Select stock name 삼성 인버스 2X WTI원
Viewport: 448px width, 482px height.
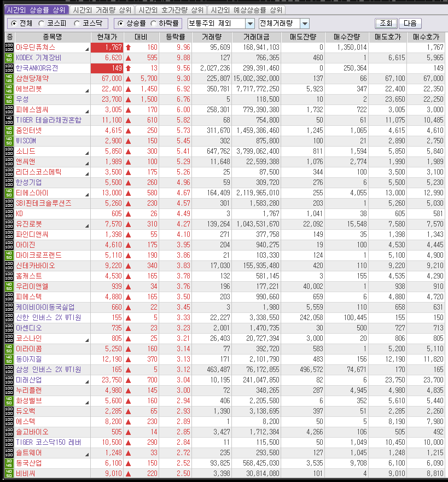pos(49,369)
